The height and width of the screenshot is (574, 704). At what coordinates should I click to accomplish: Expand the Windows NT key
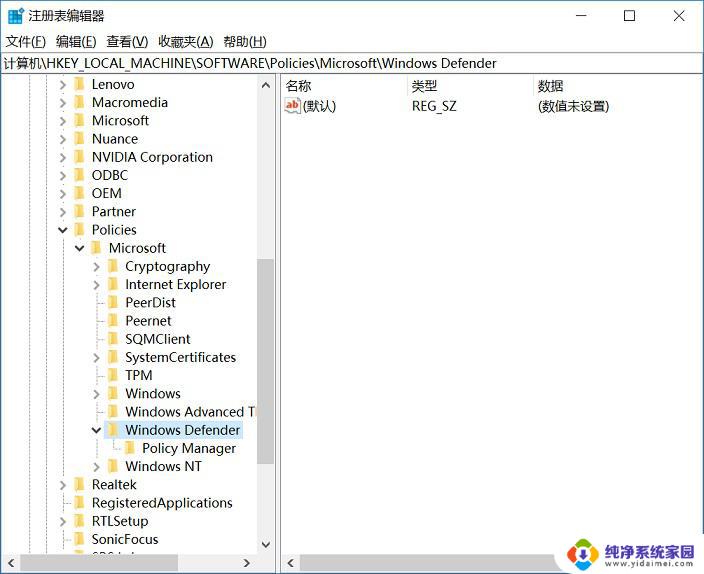tap(96, 467)
